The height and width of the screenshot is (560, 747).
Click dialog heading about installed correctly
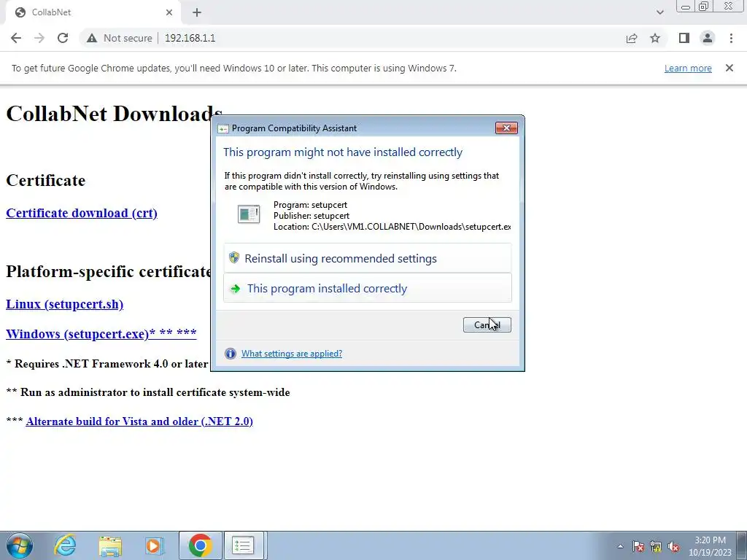pyautogui.click(x=343, y=152)
